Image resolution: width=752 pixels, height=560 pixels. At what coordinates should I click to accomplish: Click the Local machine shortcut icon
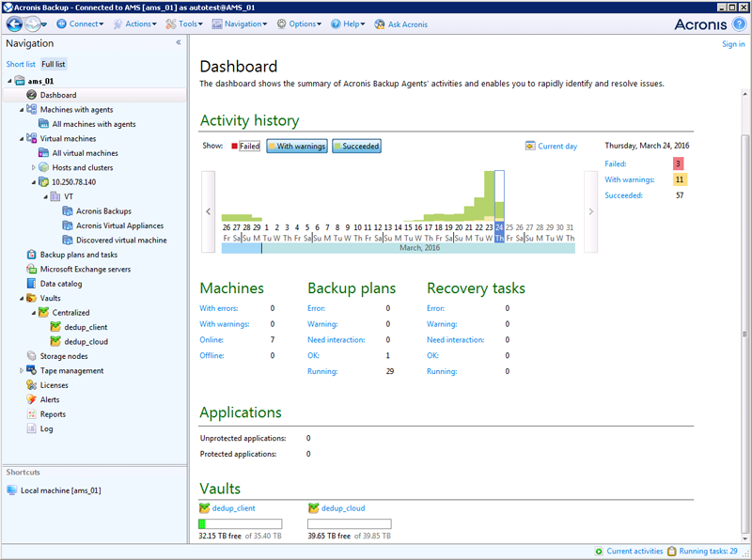pyautogui.click(x=12, y=490)
